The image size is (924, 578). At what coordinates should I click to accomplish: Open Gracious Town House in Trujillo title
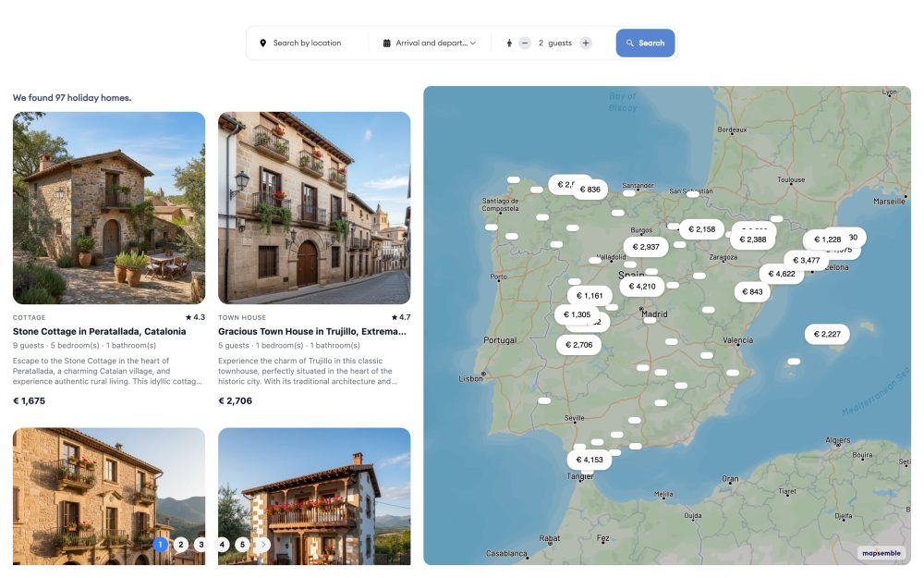[312, 331]
